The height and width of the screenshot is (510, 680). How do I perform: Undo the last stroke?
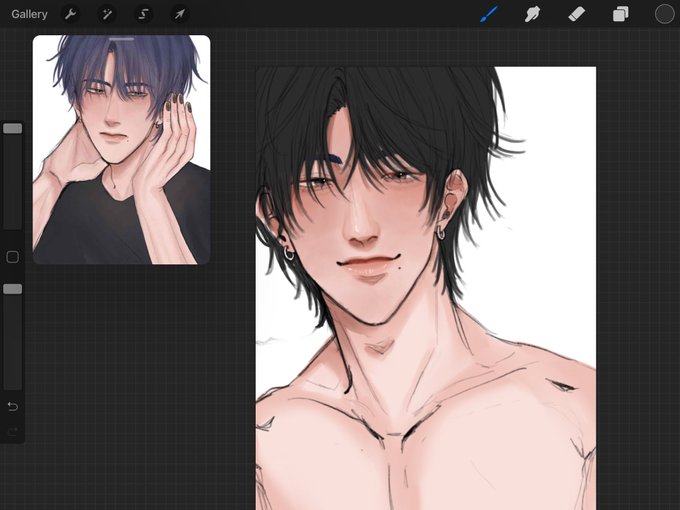(x=13, y=406)
